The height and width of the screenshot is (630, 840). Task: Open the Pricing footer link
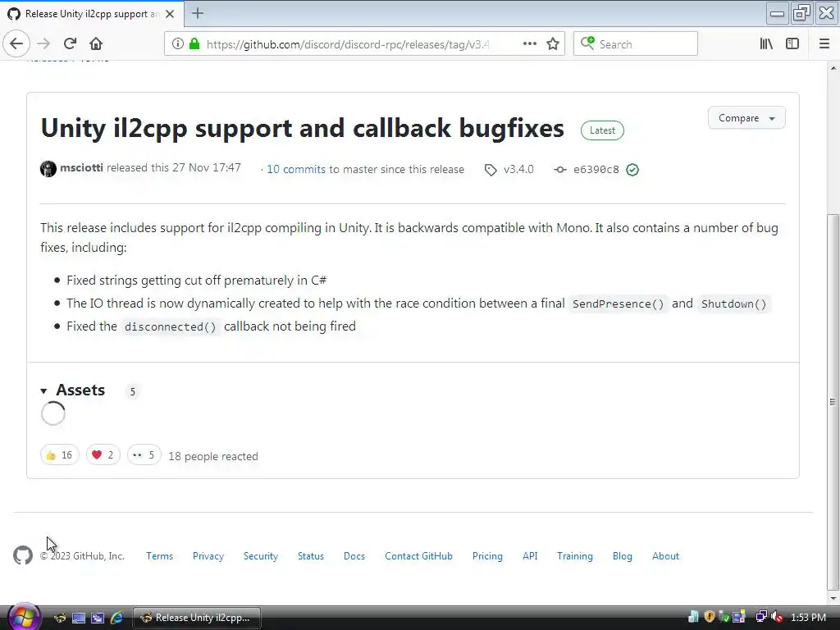[x=487, y=556]
